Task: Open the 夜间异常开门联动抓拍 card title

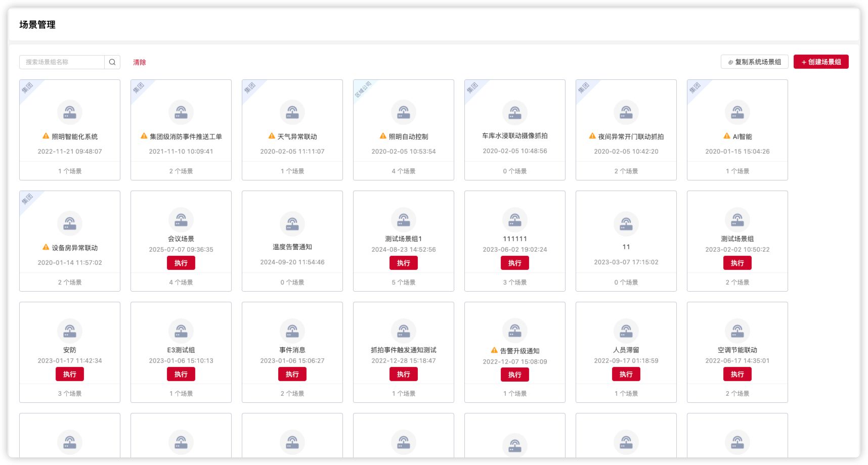Action: 631,136
